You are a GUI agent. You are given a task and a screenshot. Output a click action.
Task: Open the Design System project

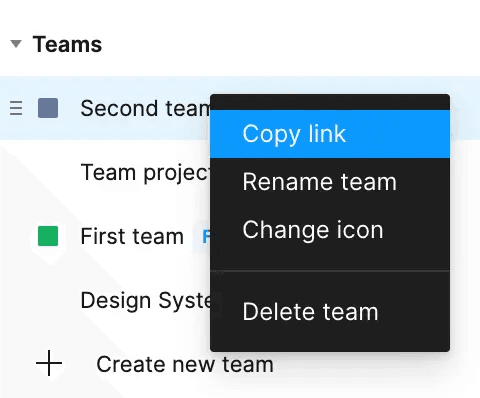click(146, 300)
